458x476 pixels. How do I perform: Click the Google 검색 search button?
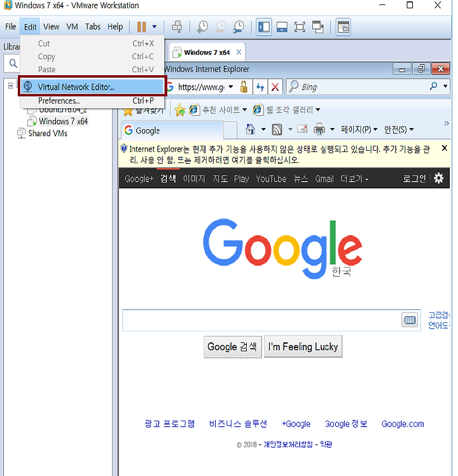coord(232,347)
